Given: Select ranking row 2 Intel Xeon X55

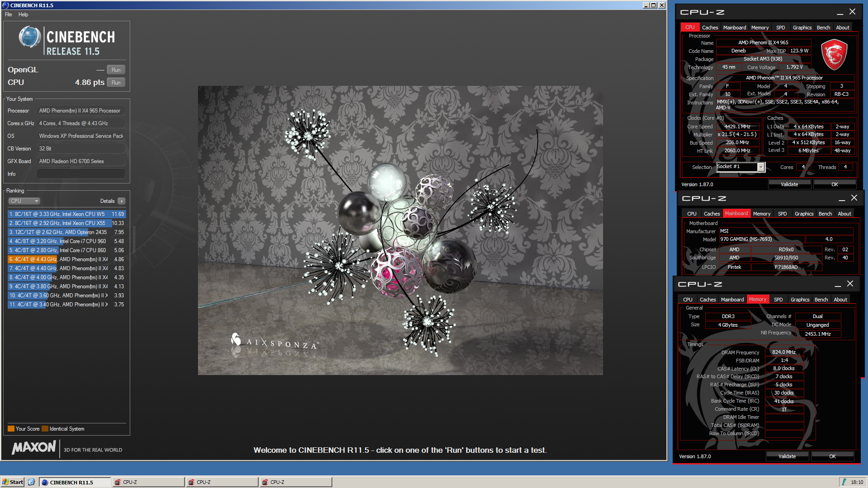Looking at the screenshot, I should coord(66,223).
